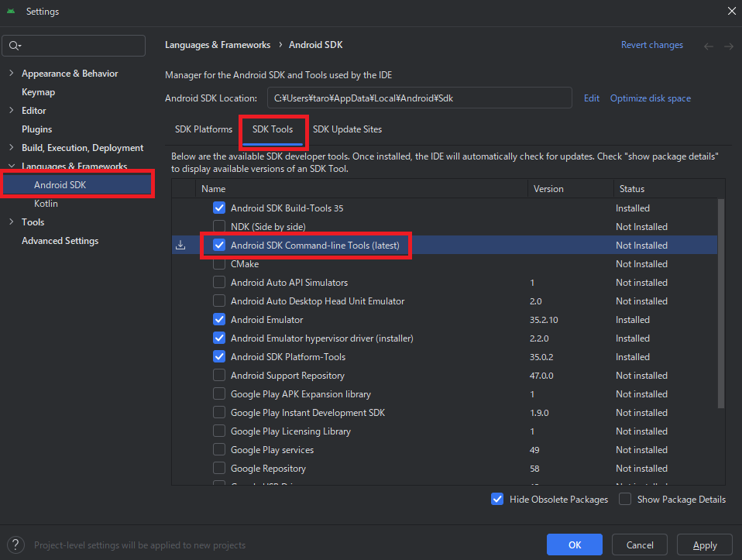
Task: Click version 35.2.10 of Android Emulator
Action: [x=544, y=320]
